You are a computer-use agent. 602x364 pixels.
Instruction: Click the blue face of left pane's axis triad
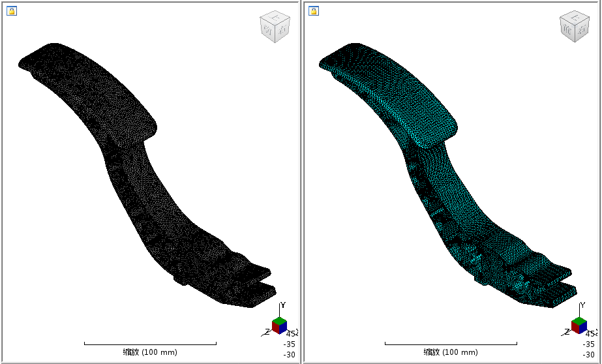[x=283, y=328]
